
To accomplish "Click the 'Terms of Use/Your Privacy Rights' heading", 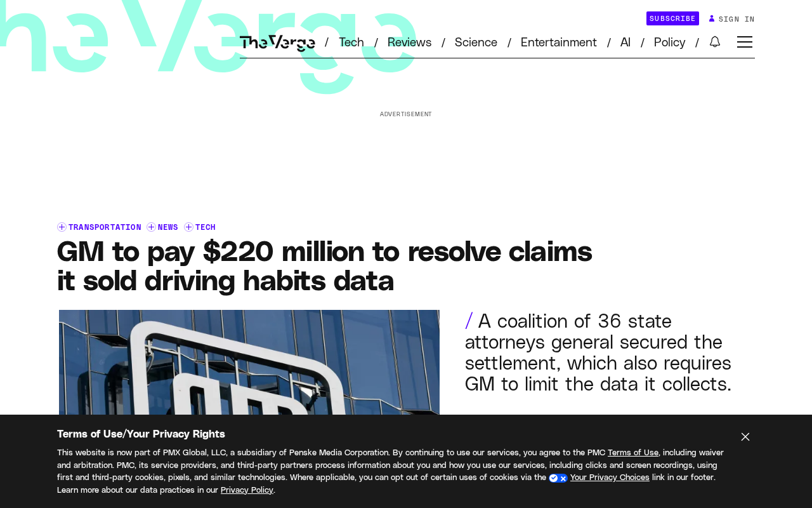I will 141,434.
